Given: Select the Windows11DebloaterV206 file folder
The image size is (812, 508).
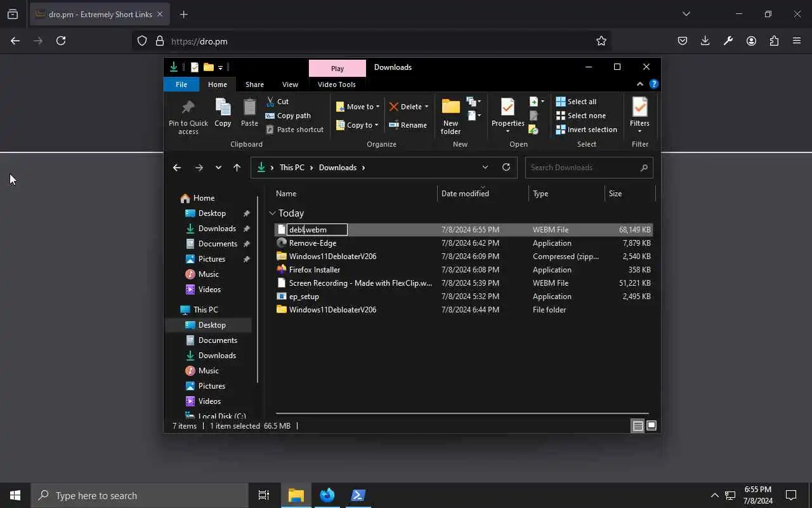Looking at the screenshot, I should (x=463, y=310).
